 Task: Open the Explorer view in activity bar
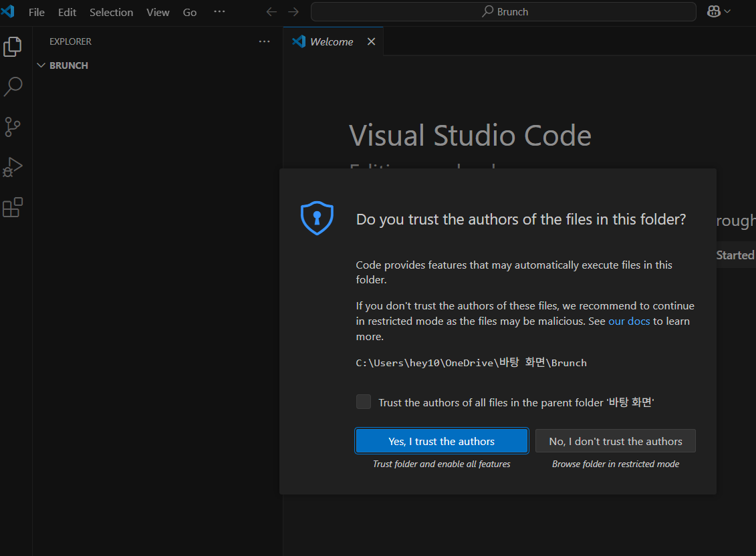(x=13, y=47)
